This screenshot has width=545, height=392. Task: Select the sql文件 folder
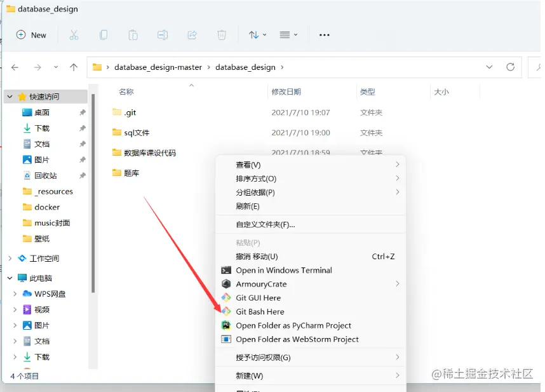click(131, 133)
